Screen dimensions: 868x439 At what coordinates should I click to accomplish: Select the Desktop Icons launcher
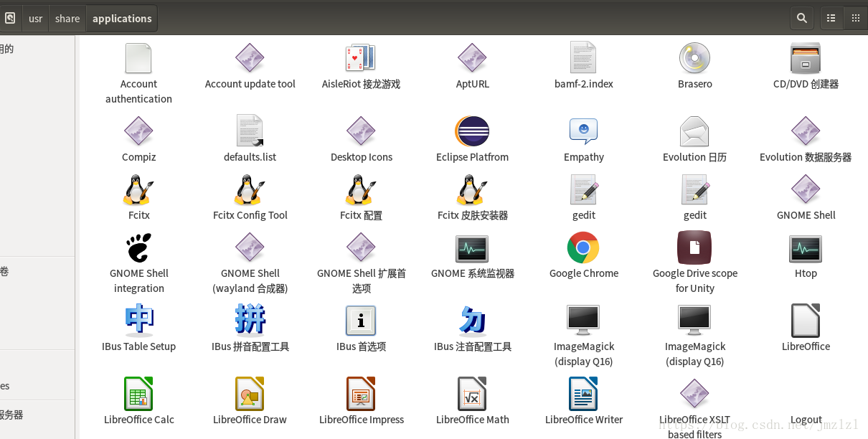pyautogui.click(x=361, y=131)
